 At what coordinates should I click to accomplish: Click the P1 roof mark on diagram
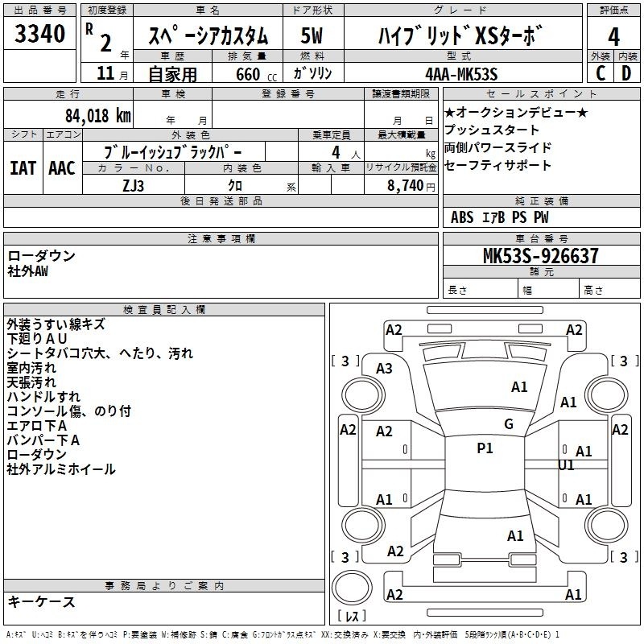click(485, 448)
